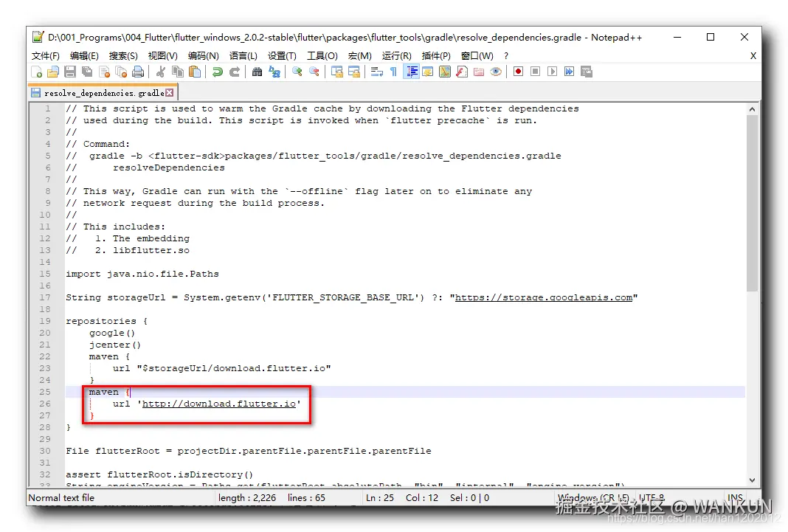Redo edit with gray arrow icon
This screenshot has width=788, height=532.
234,72
